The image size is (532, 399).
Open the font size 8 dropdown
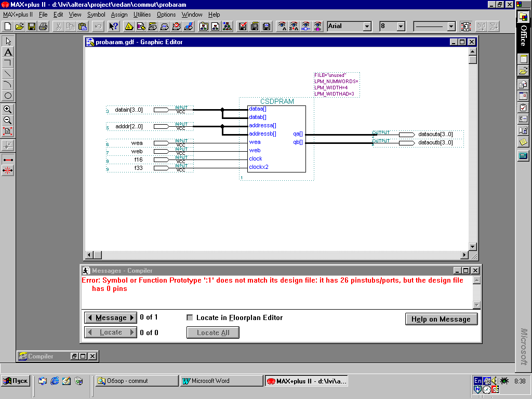click(401, 26)
